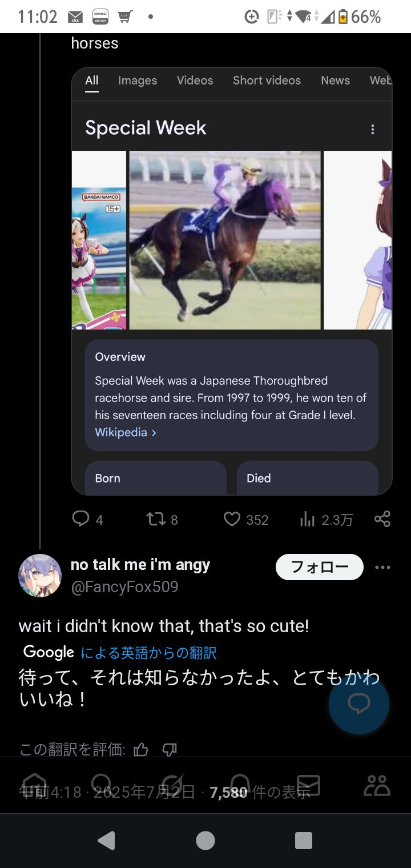Open the three-dot menu beside フォロー
The image size is (411, 868).
tap(382, 567)
